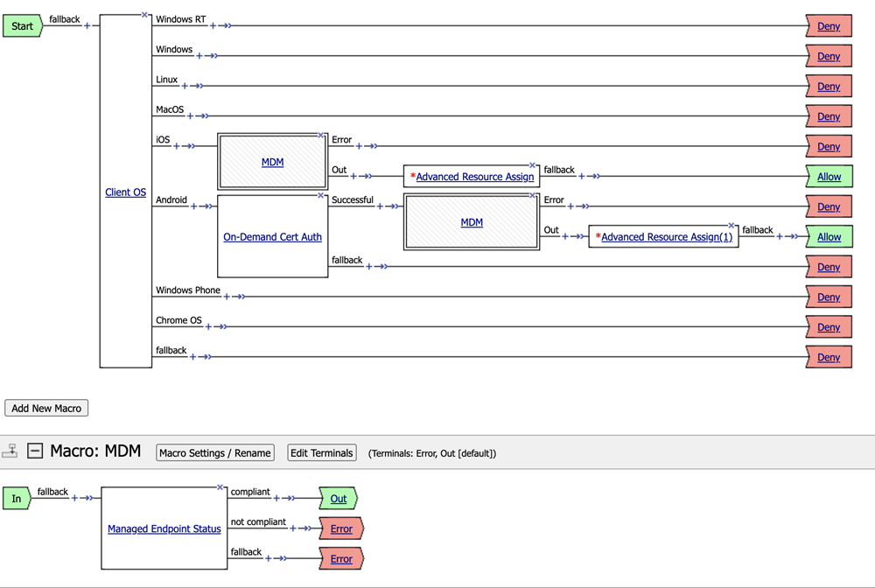
Task: Click the X on Advanced Resource Assign(1)
Action: pyautogui.click(x=731, y=225)
